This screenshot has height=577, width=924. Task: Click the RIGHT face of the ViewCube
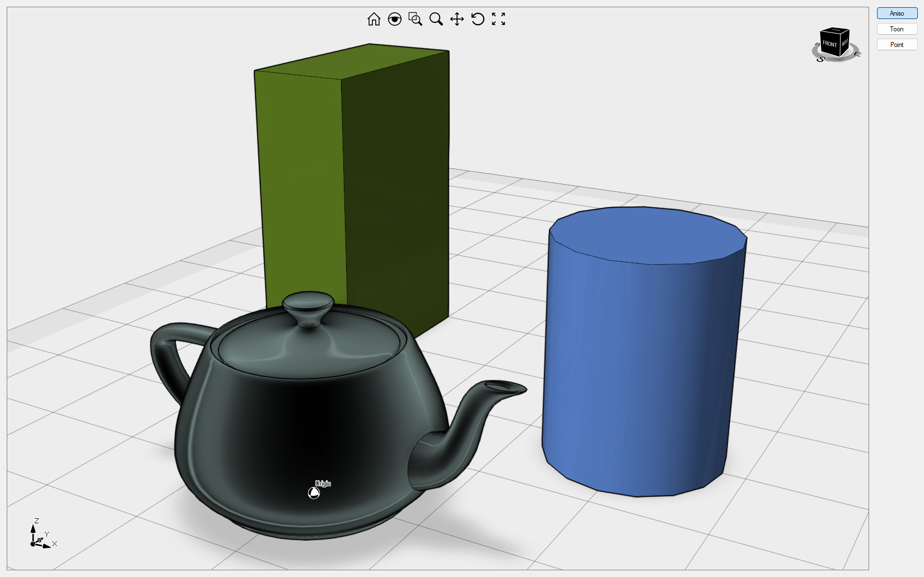[845, 46]
